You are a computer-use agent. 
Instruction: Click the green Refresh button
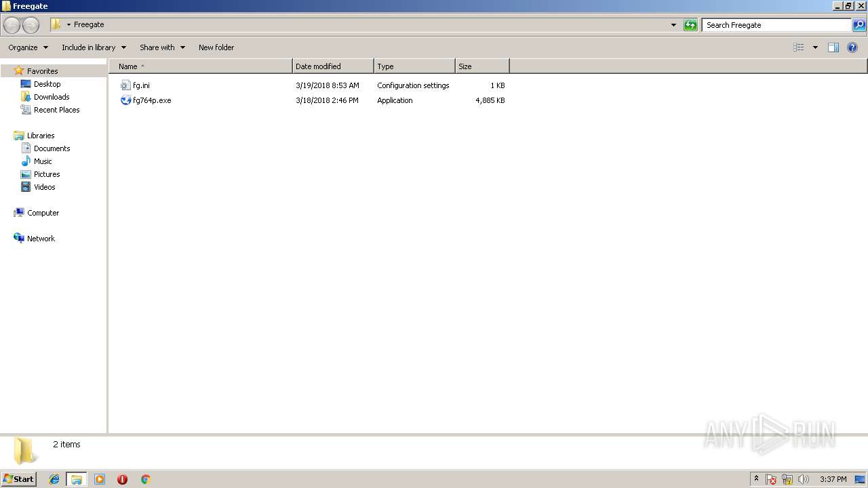tap(690, 25)
